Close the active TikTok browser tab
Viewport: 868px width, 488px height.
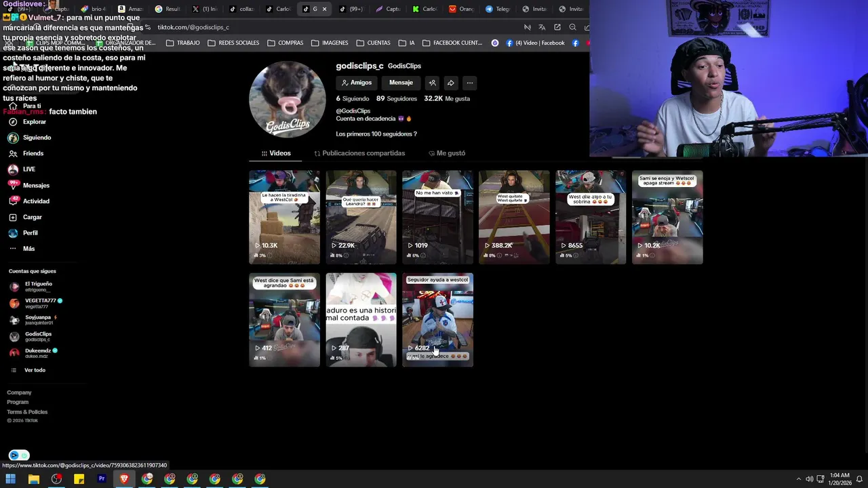pyautogui.click(x=324, y=9)
